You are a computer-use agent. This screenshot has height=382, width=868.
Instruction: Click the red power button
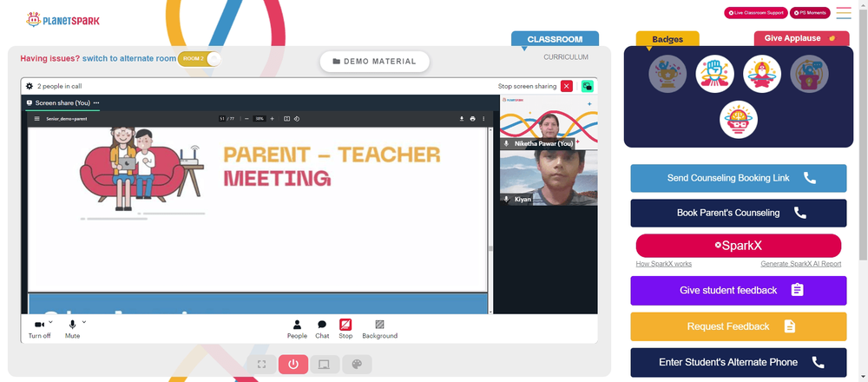click(293, 365)
